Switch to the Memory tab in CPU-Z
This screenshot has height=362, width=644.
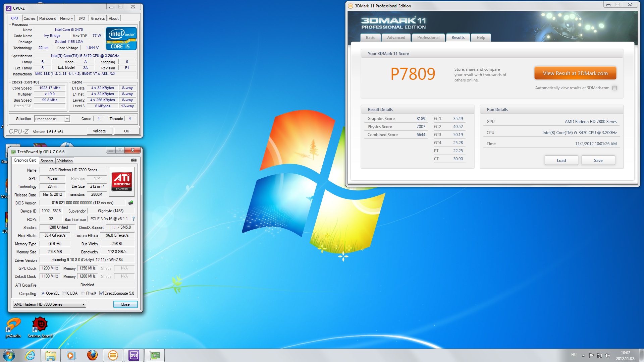(x=66, y=18)
